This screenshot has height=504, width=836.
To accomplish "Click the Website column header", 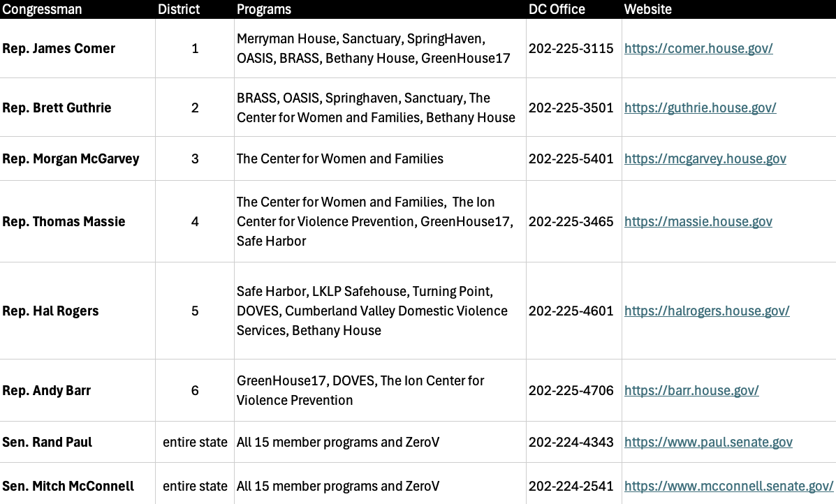I will click(647, 9).
